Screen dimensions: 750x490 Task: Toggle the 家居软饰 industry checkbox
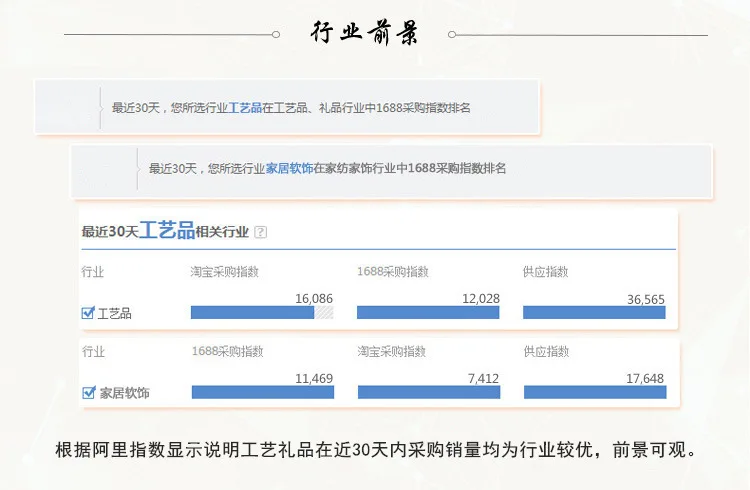coord(88,393)
